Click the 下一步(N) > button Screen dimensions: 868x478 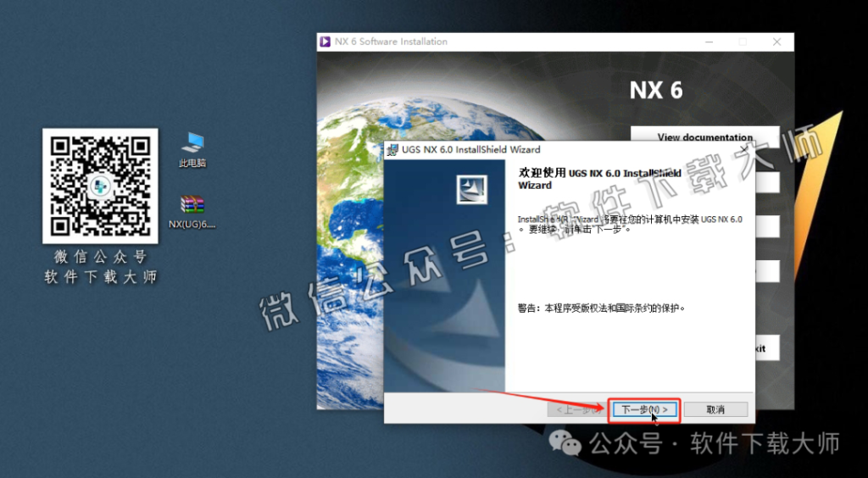(644, 409)
